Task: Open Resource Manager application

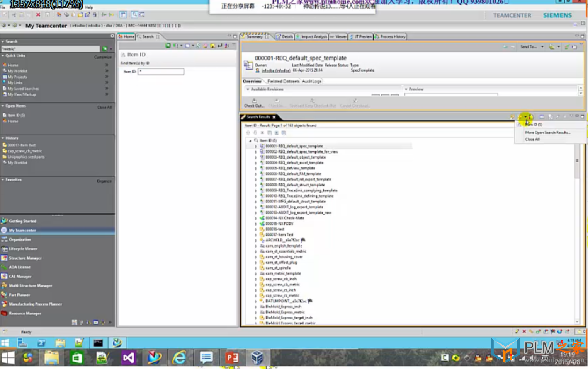Action: pos(25,313)
